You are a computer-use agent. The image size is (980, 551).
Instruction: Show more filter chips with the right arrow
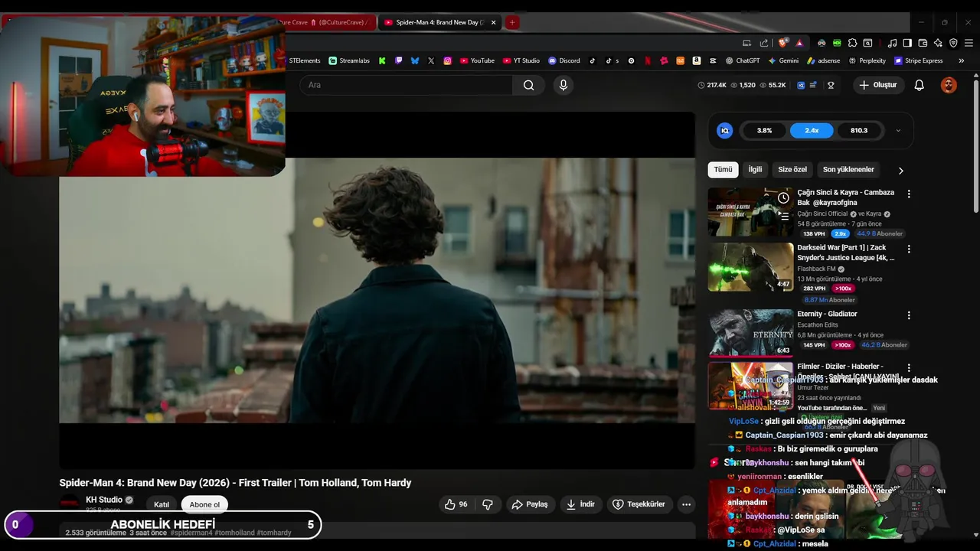pyautogui.click(x=900, y=171)
